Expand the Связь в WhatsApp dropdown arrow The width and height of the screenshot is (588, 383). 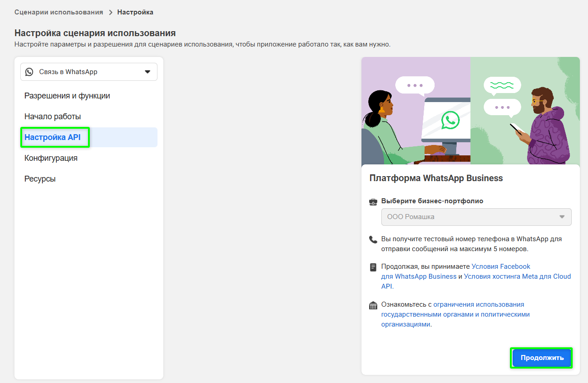pyautogui.click(x=147, y=72)
